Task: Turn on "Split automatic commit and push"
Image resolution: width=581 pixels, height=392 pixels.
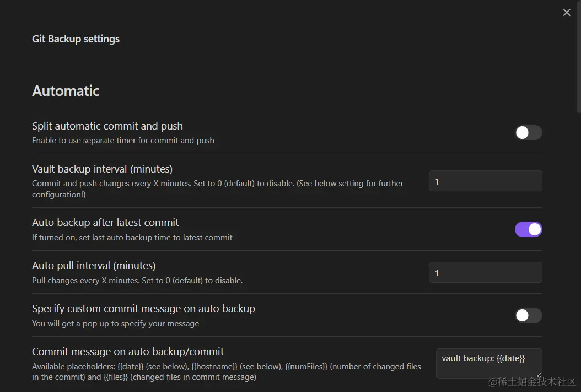Action: click(x=528, y=132)
